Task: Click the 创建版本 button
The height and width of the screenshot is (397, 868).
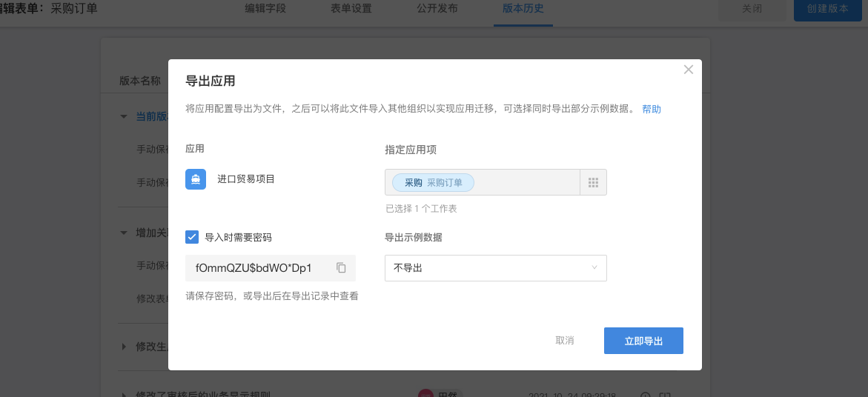Action: (x=827, y=9)
